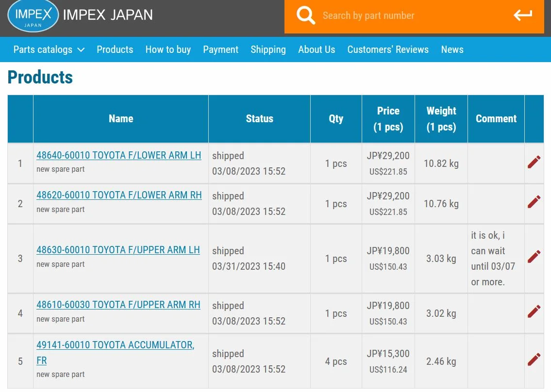Select the 2.46 kg weight cell
The width and height of the screenshot is (551, 392).
(441, 361)
